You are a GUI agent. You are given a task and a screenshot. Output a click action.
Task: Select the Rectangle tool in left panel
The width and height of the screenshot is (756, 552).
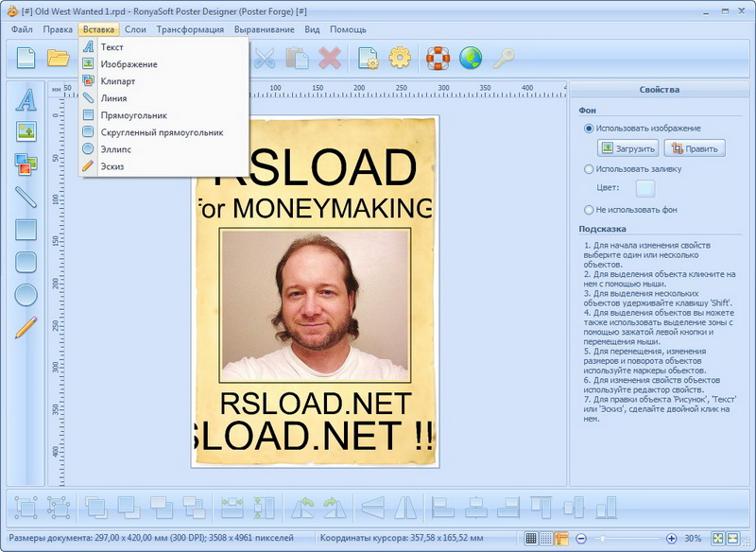[x=26, y=230]
